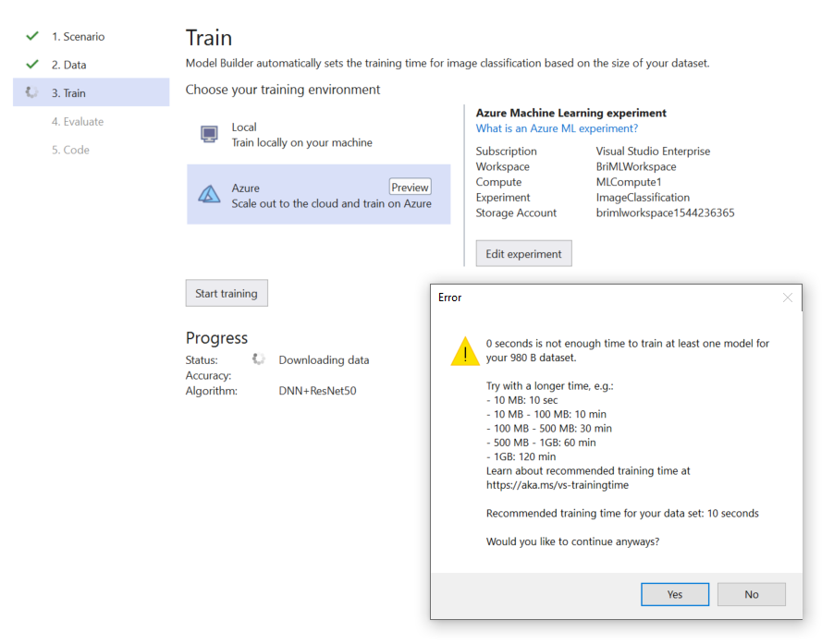Open the 2. Data step
The height and width of the screenshot is (644, 834).
(68, 65)
